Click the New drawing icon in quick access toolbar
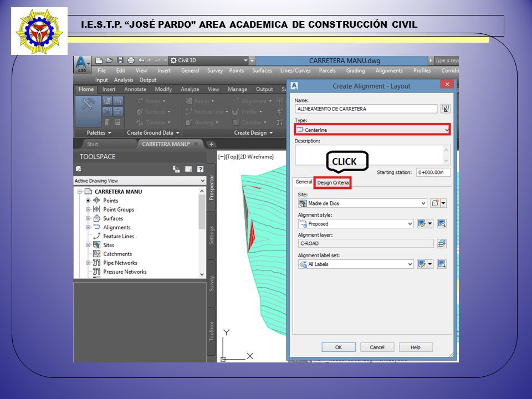The width and height of the screenshot is (532, 399). point(99,60)
